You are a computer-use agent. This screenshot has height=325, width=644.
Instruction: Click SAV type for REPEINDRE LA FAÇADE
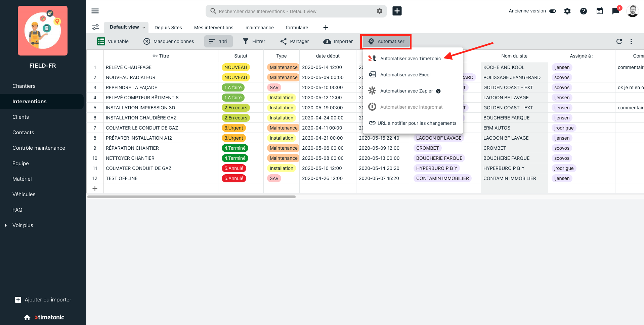[x=274, y=87]
